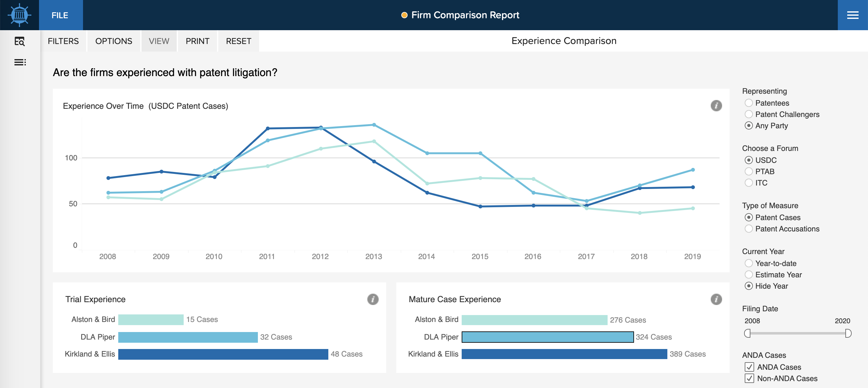Image resolution: width=868 pixels, height=388 pixels.
Task: Click the Trial Experience panel title
Action: 95,299
